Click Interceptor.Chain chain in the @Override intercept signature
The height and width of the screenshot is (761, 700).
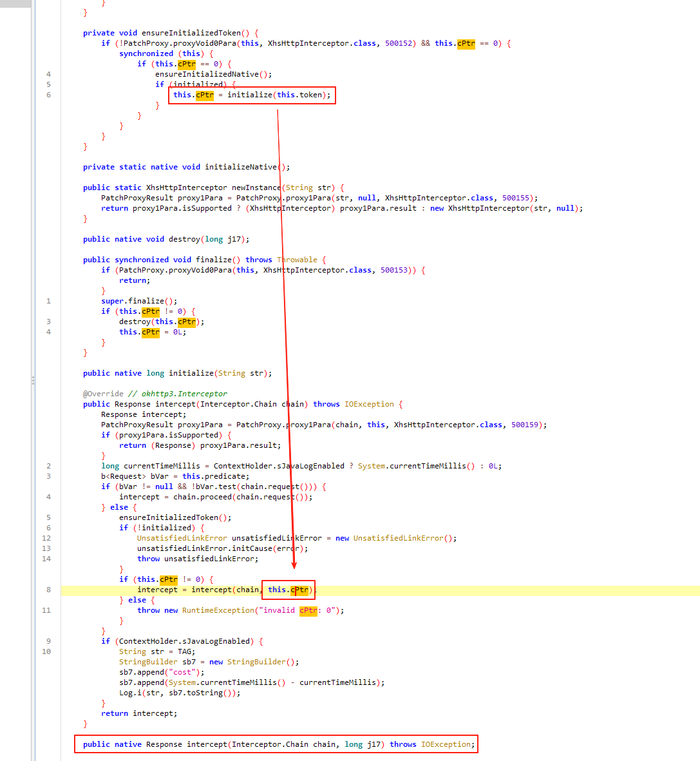252,404
